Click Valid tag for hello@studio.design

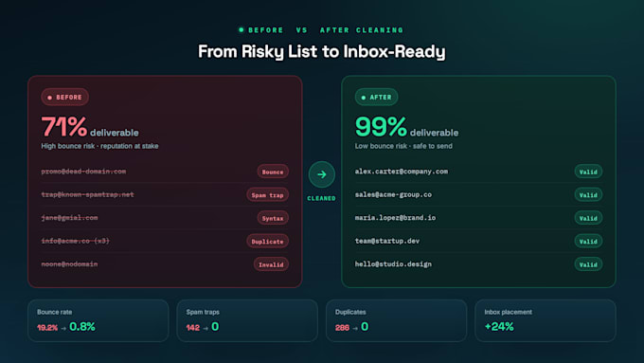click(588, 264)
